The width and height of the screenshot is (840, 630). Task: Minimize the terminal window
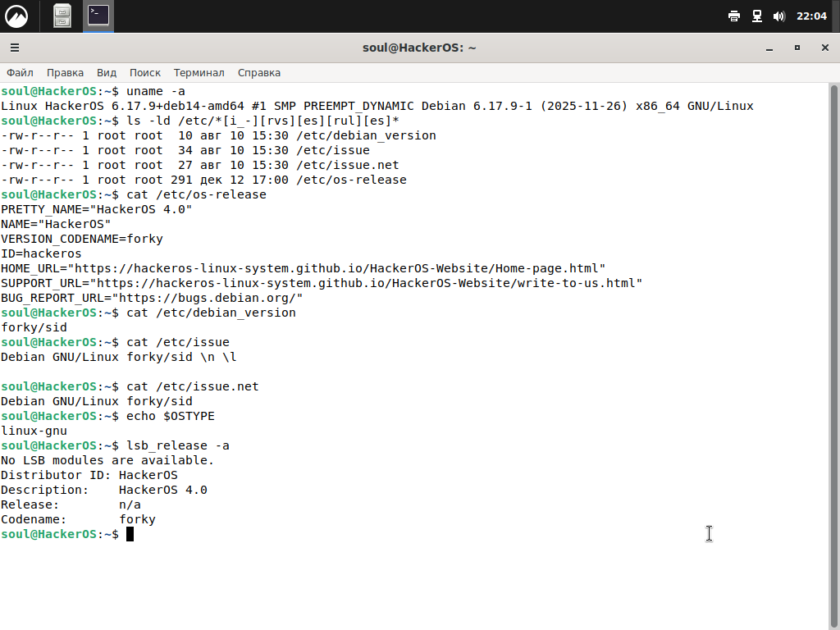pos(769,48)
